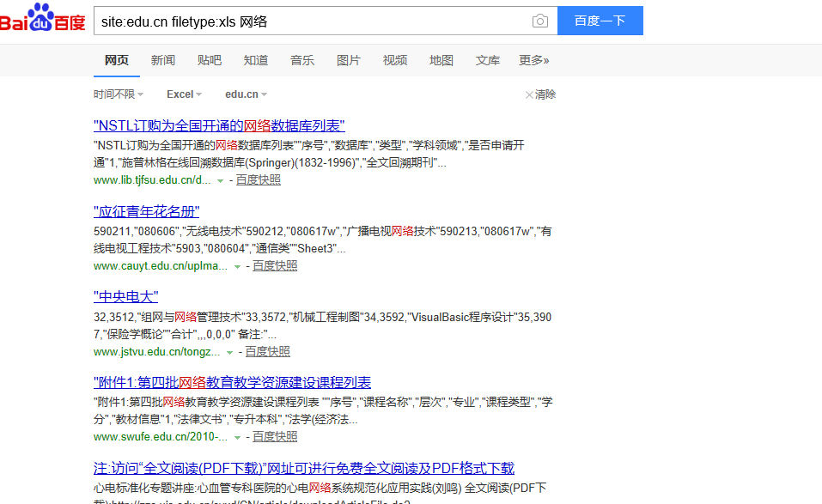Open the Excel file type dropdown

[x=184, y=94]
